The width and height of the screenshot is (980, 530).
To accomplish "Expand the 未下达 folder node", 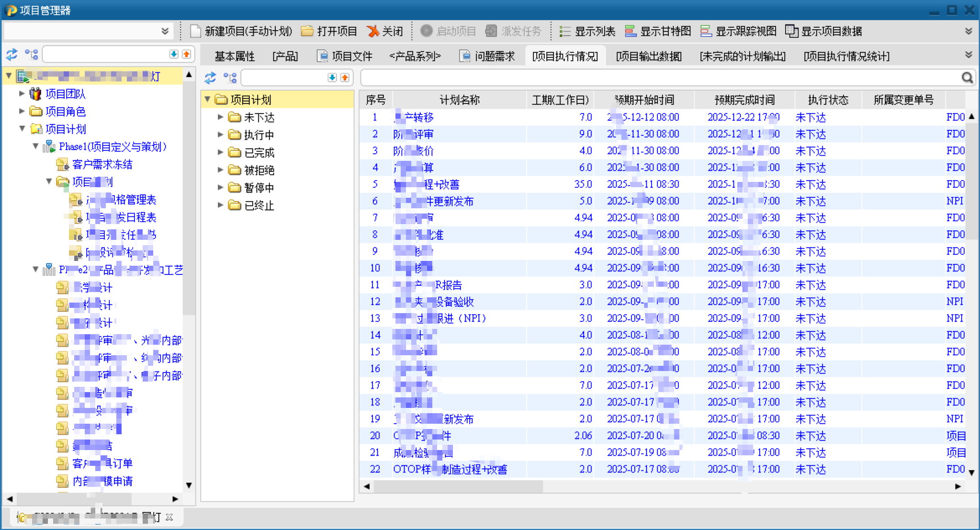I will point(220,117).
